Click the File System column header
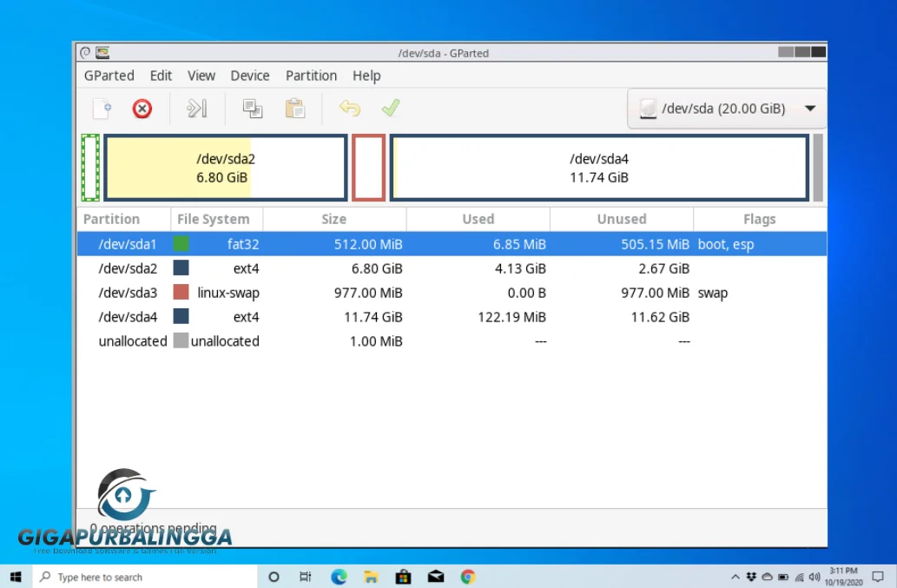The image size is (897, 588). click(x=214, y=219)
